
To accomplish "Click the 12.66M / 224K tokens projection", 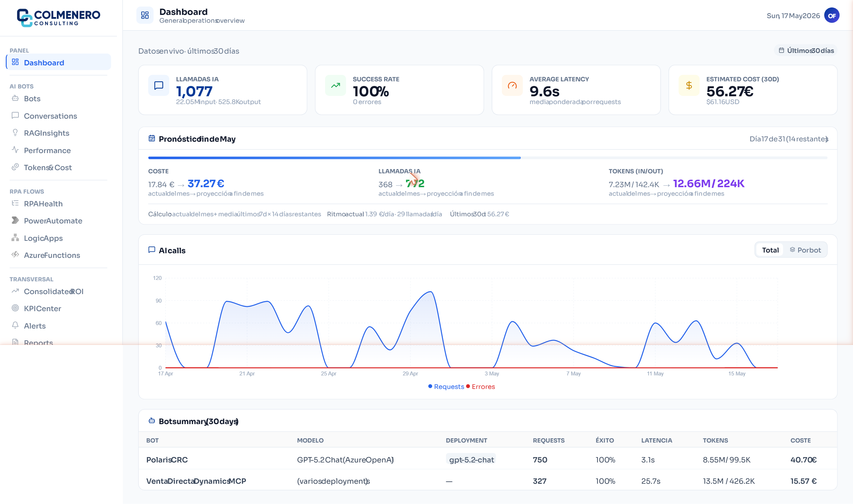I will (708, 183).
